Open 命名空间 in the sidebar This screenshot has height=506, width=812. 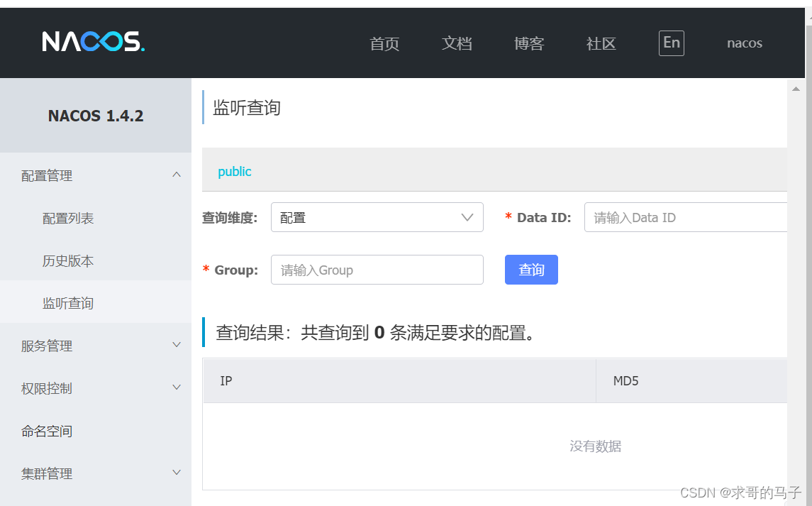(47, 431)
